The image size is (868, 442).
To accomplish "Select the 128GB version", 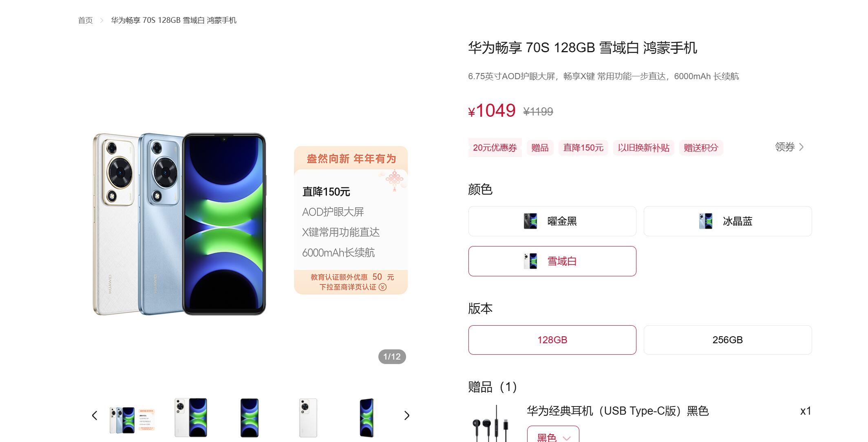I will (552, 340).
